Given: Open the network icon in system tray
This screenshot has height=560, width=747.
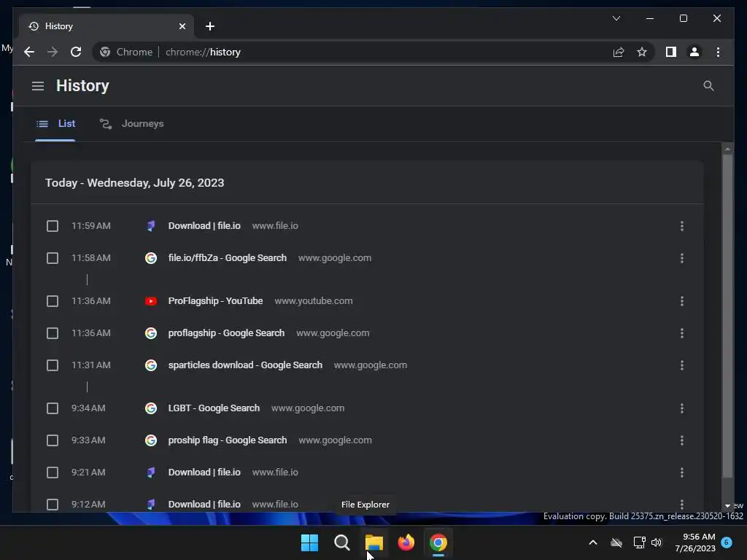Looking at the screenshot, I should pos(639,542).
